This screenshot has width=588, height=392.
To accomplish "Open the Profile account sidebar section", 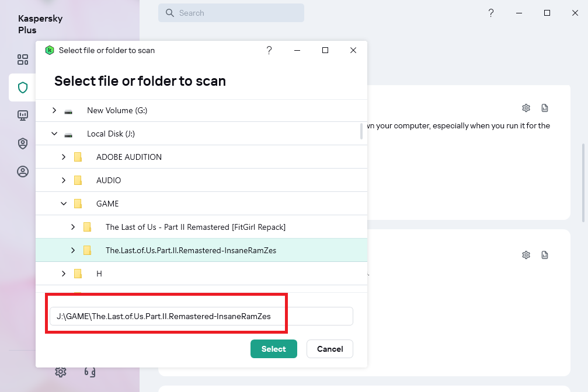I will coord(23,171).
